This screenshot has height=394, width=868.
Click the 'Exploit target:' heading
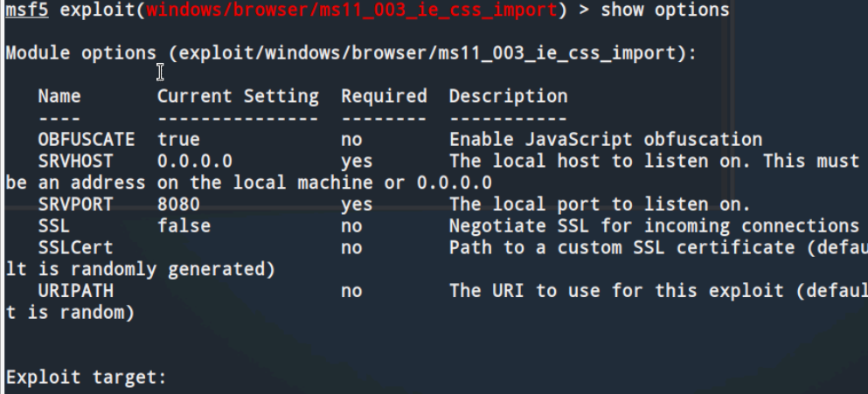pos(86,377)
